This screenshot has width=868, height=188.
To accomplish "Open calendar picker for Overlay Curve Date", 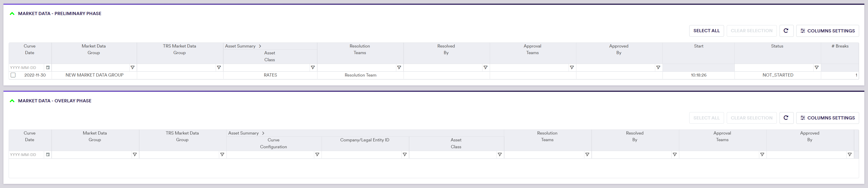I will click(x=48, y=155).
